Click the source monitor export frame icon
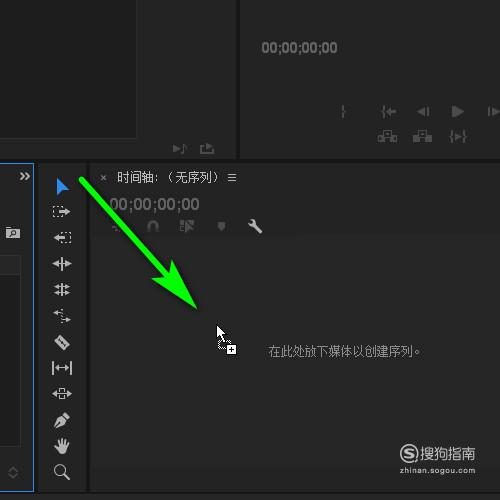Screen dimensions: 500x500 click(207, 148)
